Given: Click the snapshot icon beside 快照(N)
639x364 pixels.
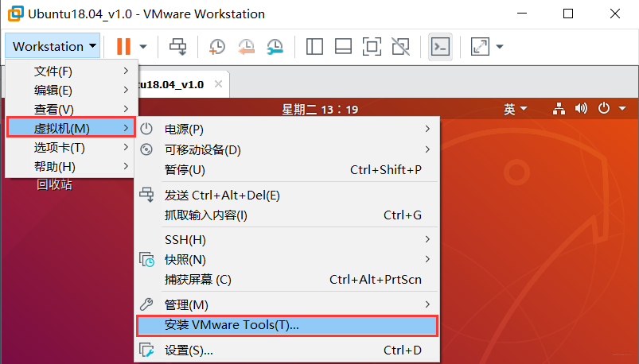Looking at the screenshot, I should click(x=146, y=259).
